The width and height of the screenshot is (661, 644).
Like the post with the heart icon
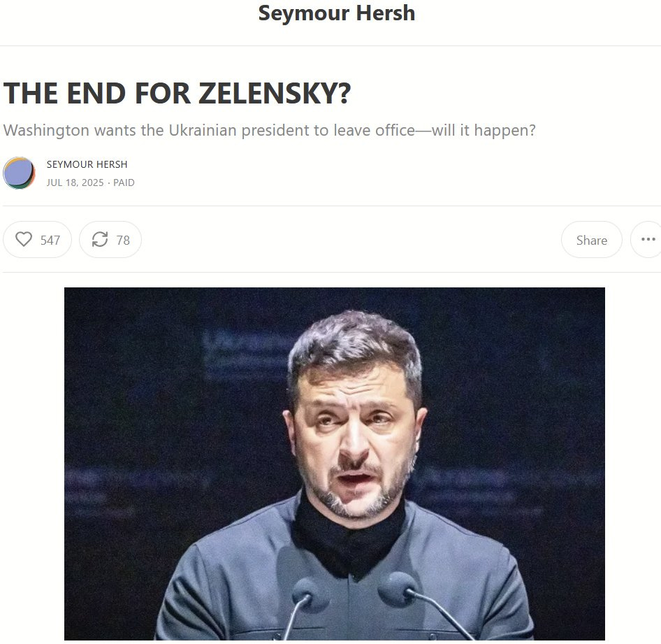pyautogui.click(x=24, y=239)
